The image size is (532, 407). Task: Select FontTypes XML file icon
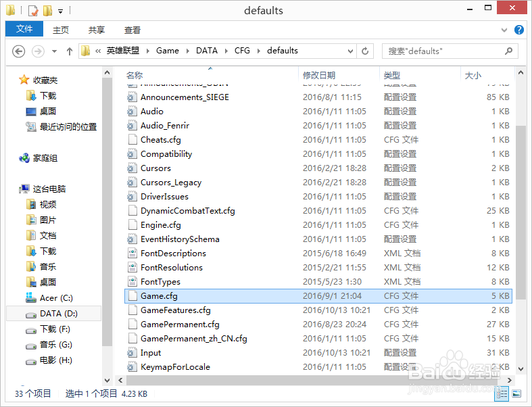(x=132, y=282)
